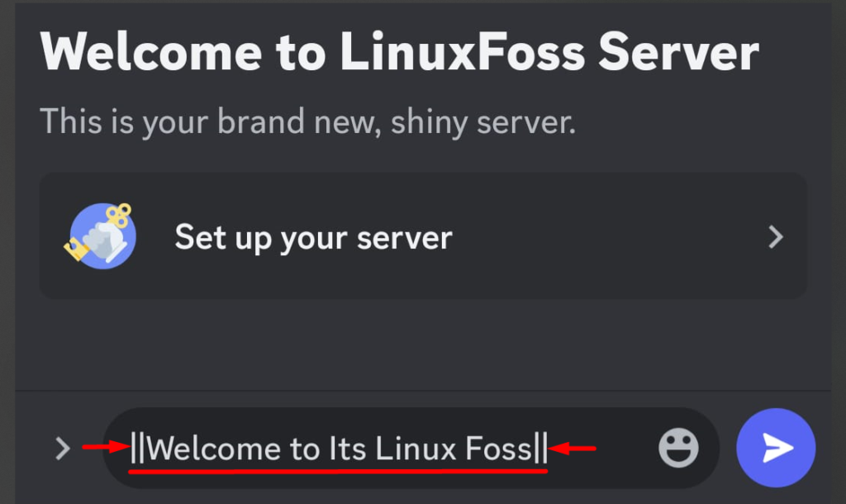
Task: Click the server setup key illustration icon
Action: pos(101,235)
